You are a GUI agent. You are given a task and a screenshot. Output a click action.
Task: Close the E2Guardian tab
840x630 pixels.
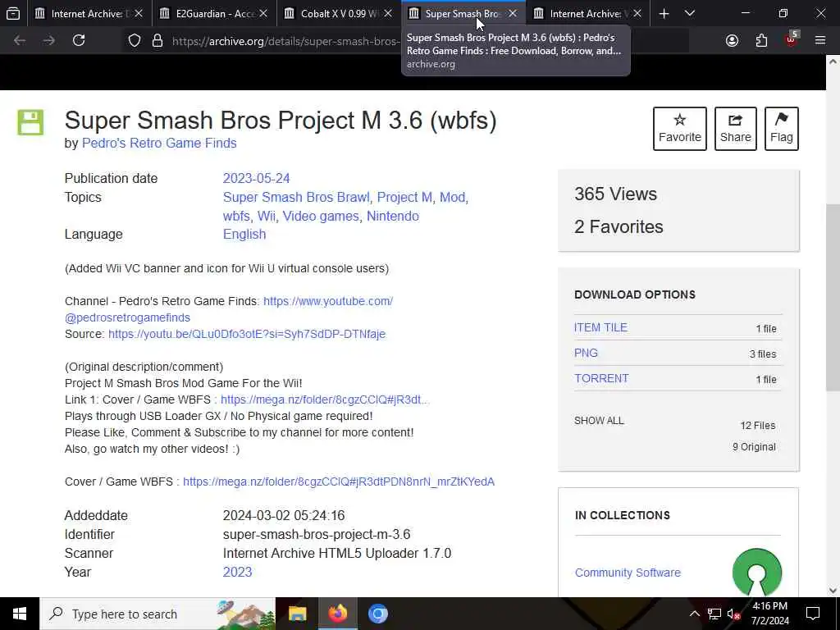[263, 13]
